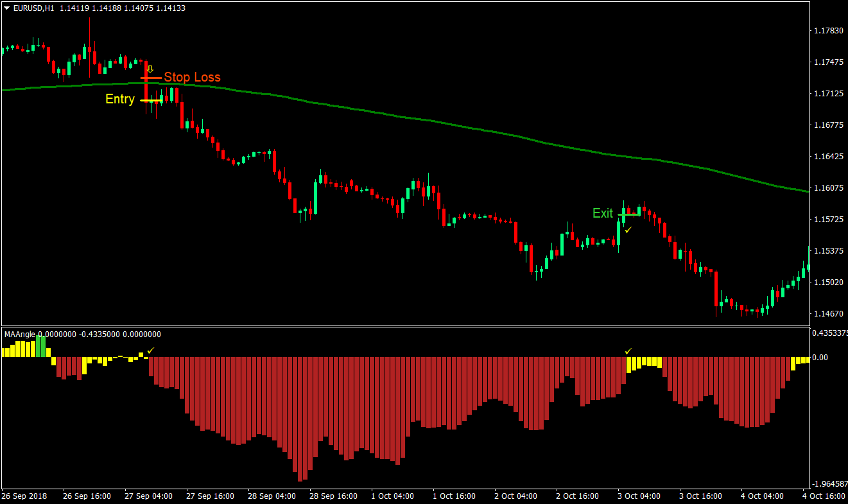Open the chart symbol dropdown triangle
848x504 pixels.
click(x=6, y=9)
